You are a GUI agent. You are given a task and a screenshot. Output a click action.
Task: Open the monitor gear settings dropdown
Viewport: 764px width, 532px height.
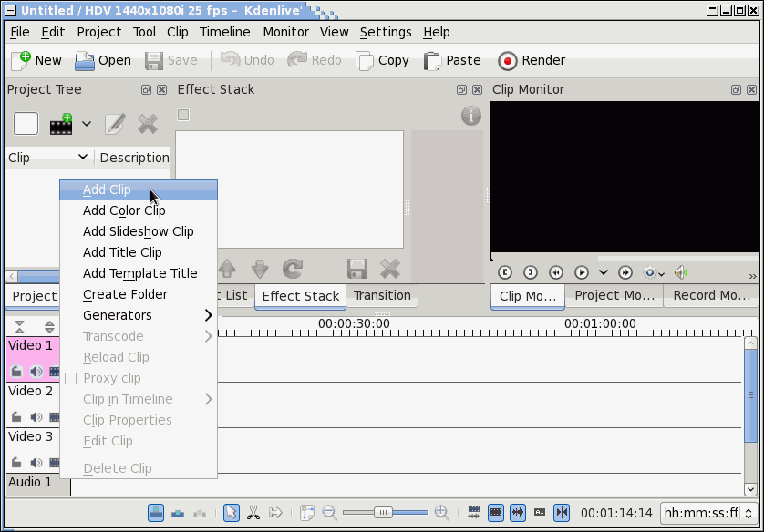(654, 272)
